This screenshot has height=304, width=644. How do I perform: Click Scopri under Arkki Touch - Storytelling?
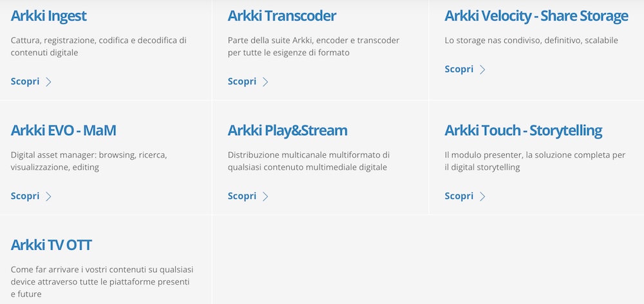459,196
